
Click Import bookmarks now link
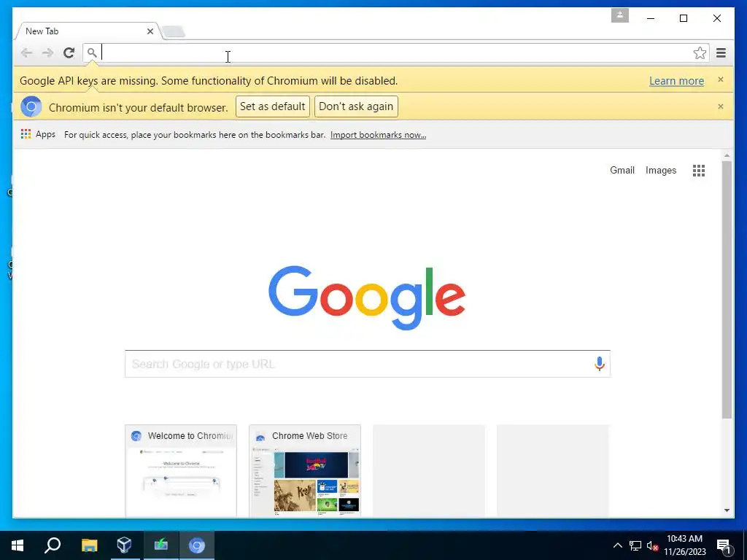(x=379, y=135)
